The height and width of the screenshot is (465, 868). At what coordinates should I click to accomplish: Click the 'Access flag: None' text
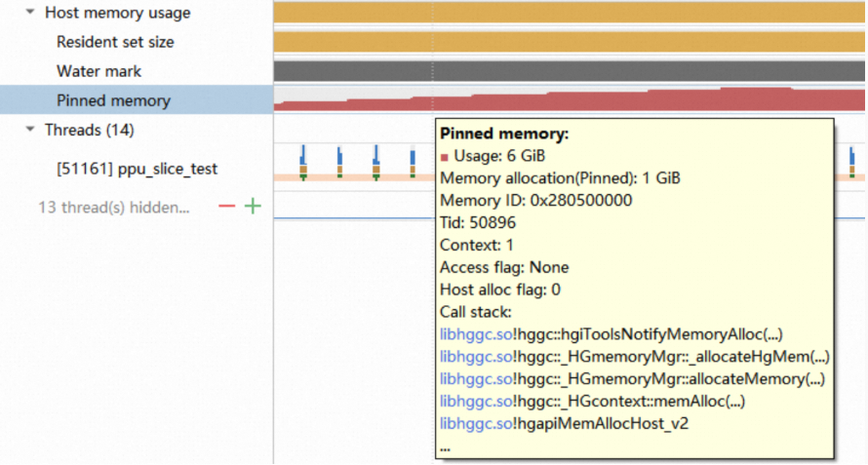coord(504,267)
